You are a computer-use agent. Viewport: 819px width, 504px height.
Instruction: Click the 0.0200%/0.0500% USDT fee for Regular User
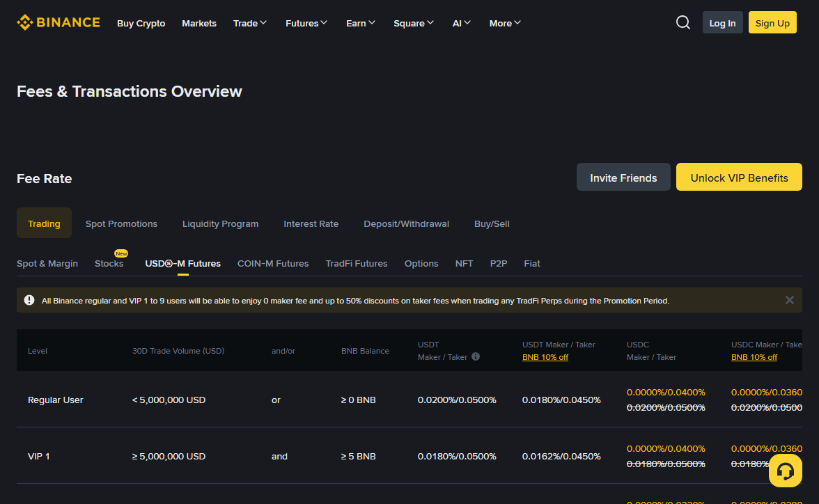pyautogui.click(x=457, y=400)
